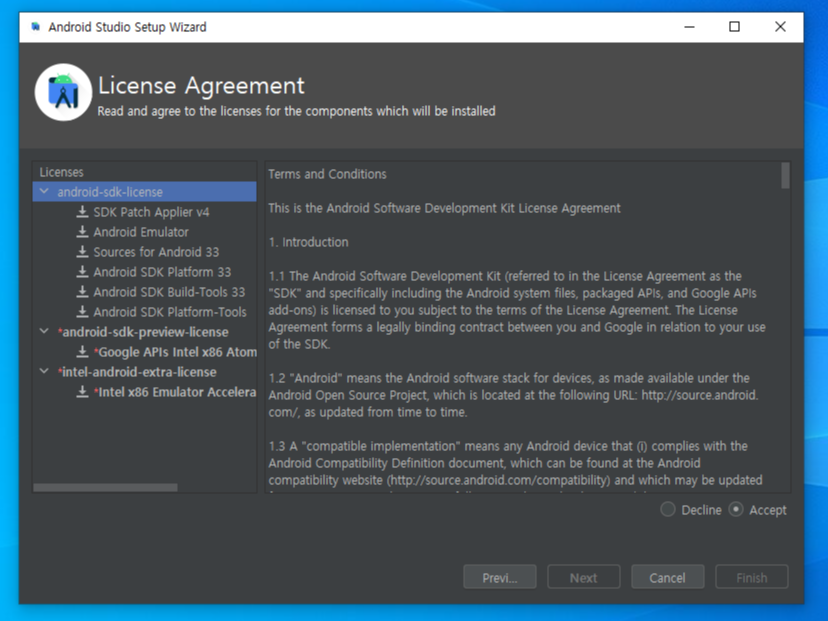This screenshot has width=828, height=621.
Task: Click the Finish button
Action: click(x=751, y=577)
